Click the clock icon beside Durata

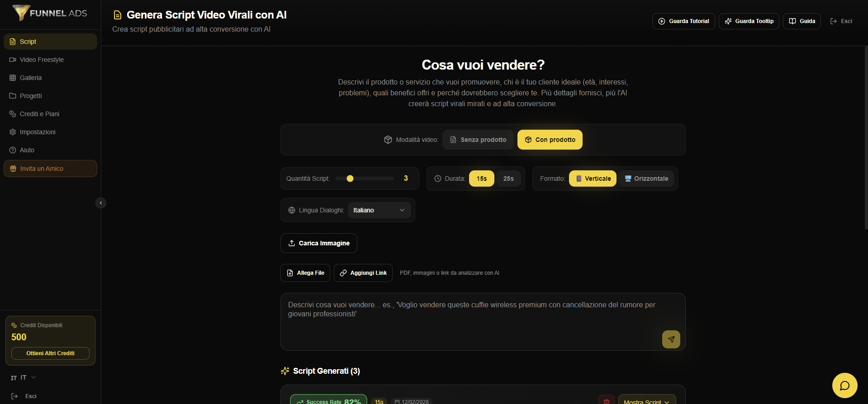tap(438, 179)
